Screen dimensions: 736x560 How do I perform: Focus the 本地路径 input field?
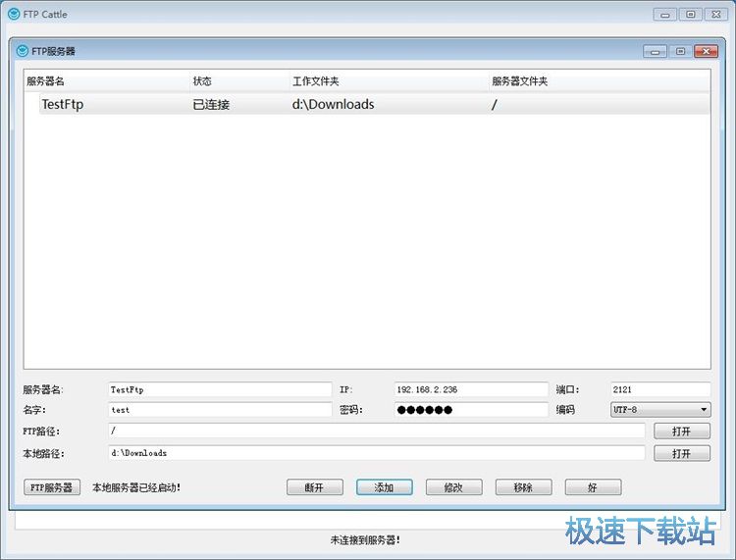[x=377, y=453]
